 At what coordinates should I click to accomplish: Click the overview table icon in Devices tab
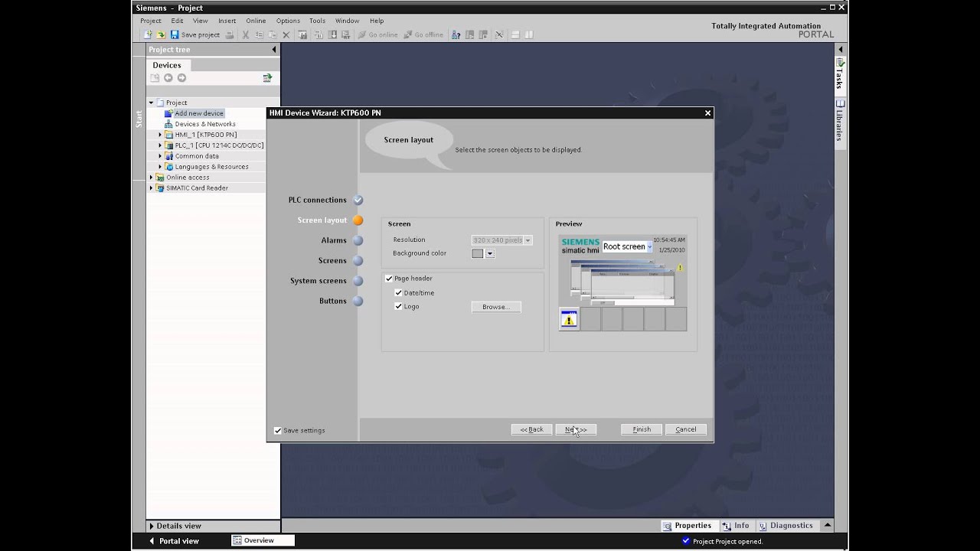coord(267,77)
